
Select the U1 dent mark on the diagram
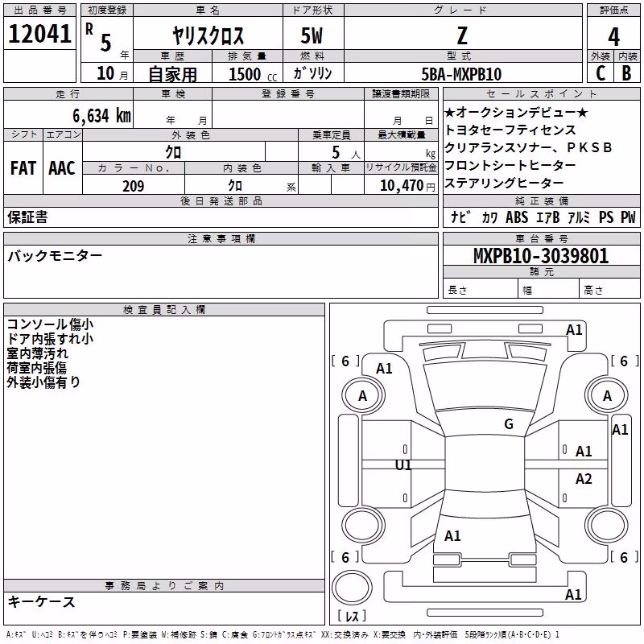[403, 465]
